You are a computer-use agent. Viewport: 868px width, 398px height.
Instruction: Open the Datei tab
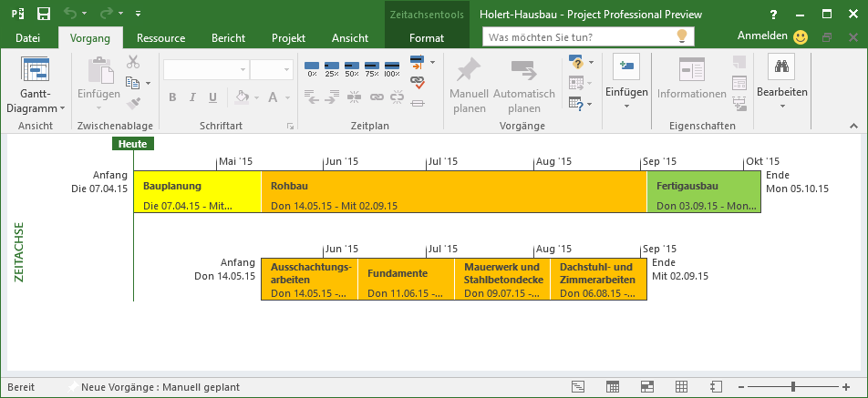coord(27,38)
